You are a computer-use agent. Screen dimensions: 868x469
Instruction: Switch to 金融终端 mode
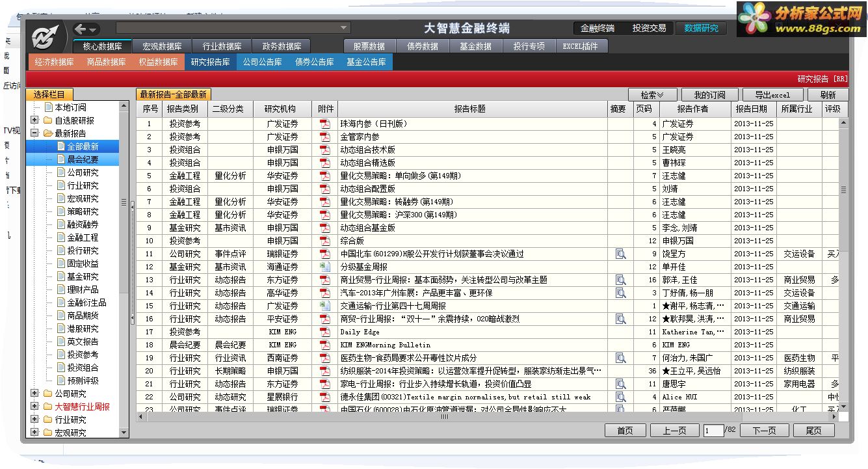(x=598, y=28)
